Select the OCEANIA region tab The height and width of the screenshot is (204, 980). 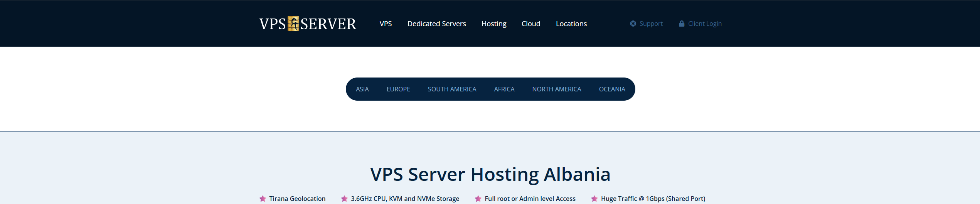(x=612, y=89)
